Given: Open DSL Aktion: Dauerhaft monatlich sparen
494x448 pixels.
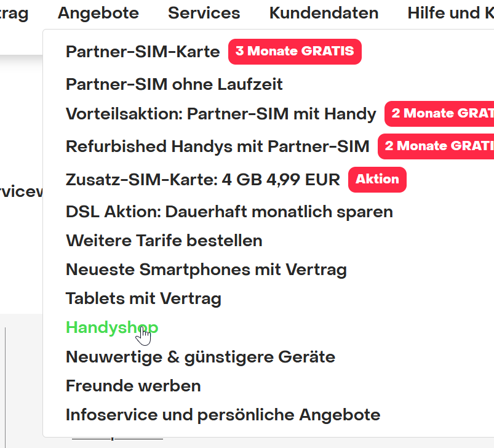Looking at the screenshot, I should coord(229,212).
